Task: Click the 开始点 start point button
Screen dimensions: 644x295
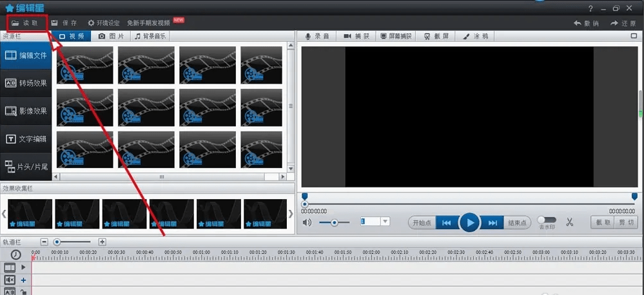Action: click(422, 222)
